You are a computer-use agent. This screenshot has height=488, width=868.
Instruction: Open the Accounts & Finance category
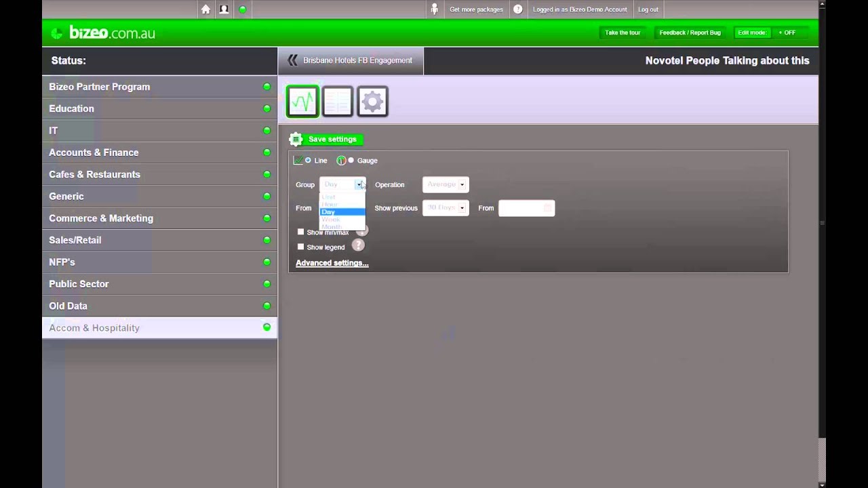[159, 152]
